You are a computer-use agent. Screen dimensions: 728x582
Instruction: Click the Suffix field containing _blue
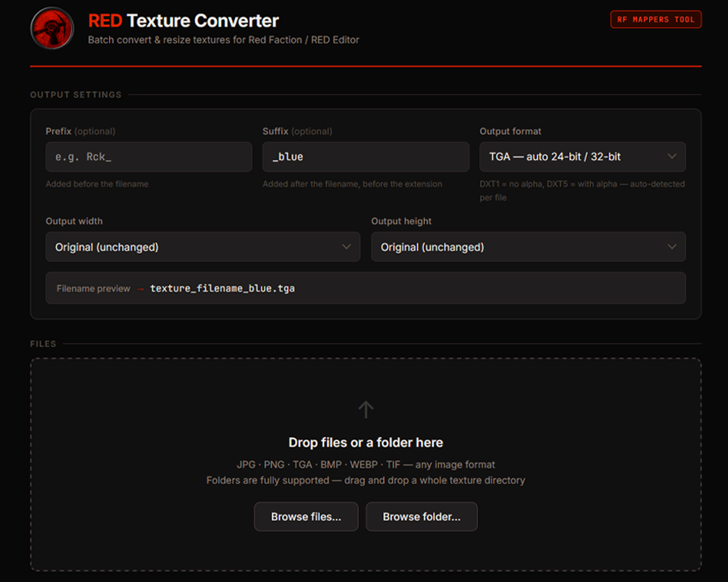pyautogui.click(x=366, y=157)
